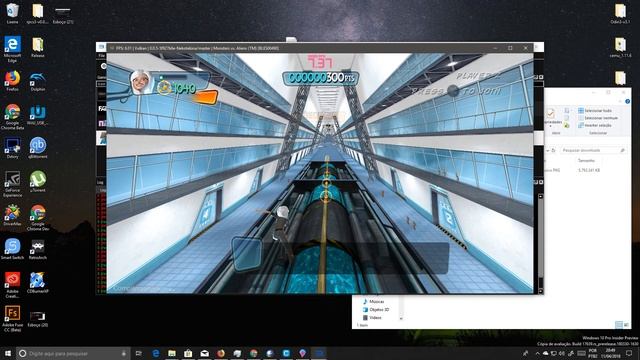
Task: Open the volume control in the tray
Action: pyautogui.click(x=562, y=353)
